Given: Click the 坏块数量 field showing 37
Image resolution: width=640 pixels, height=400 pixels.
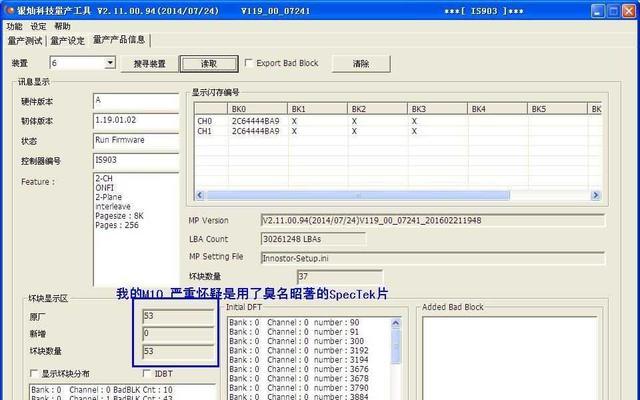Looking at the screenshot, I should (340, 277).
